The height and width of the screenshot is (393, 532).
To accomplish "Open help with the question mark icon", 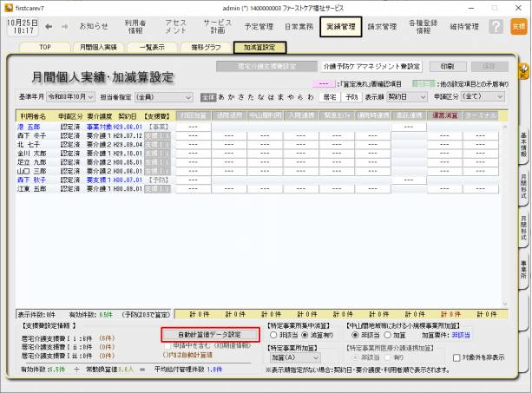I will click(496, 27).
